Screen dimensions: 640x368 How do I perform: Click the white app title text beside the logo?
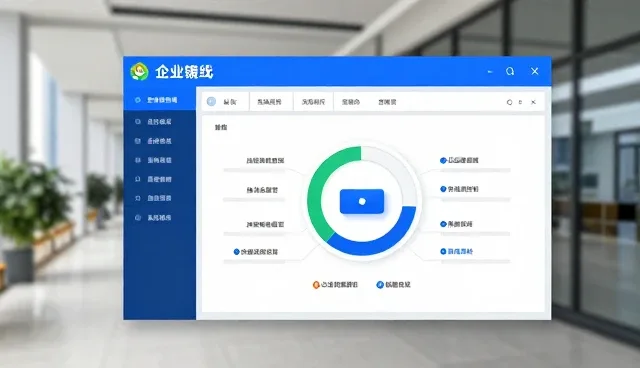pyautogui.click(x=184, y=72)
